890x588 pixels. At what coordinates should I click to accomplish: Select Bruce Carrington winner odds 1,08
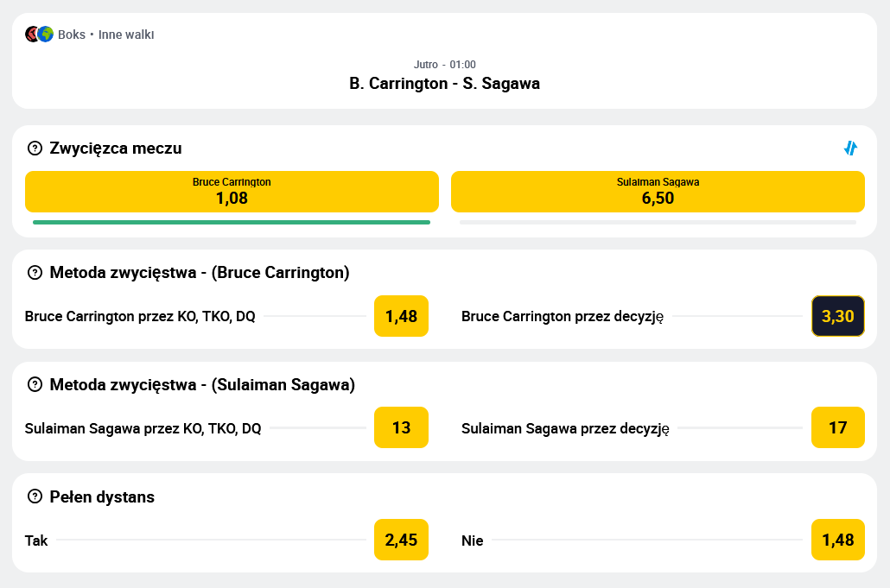232,192
